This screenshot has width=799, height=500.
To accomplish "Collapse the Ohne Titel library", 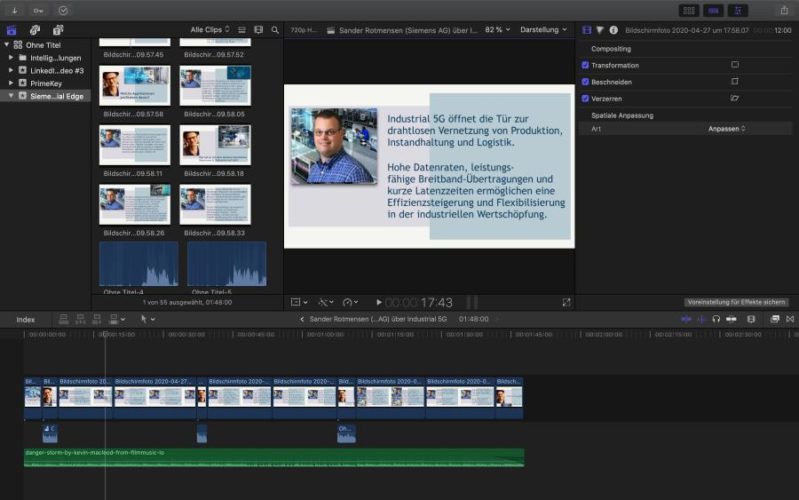I will (x=7, y=45).
